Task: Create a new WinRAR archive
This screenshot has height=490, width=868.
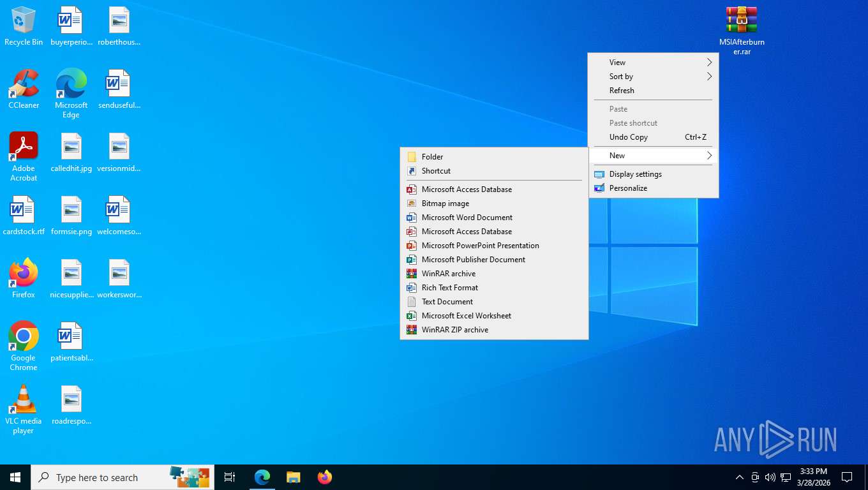Action: click(x=494, y=274)
